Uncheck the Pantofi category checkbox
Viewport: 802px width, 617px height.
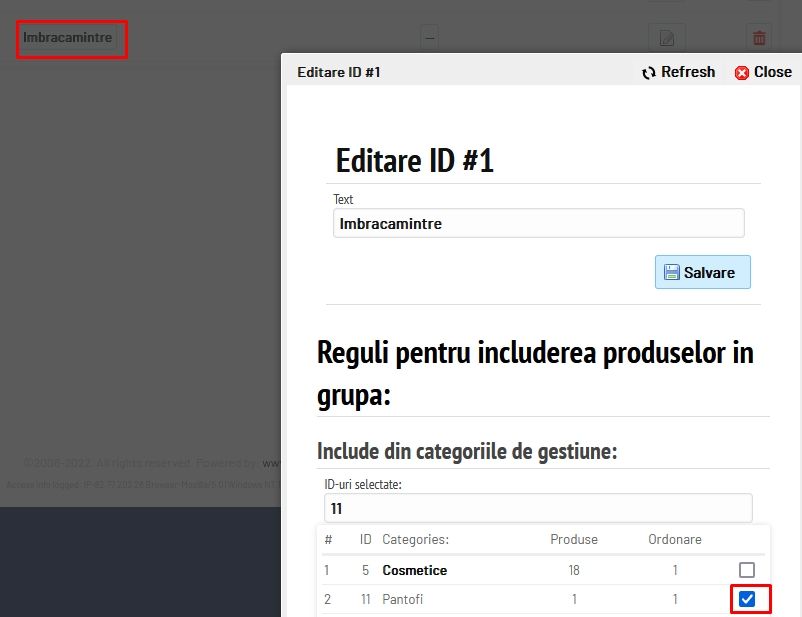[x=747, y=599]
